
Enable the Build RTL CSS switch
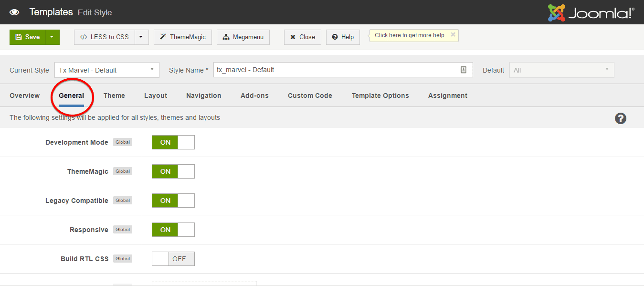coord(173,259)
